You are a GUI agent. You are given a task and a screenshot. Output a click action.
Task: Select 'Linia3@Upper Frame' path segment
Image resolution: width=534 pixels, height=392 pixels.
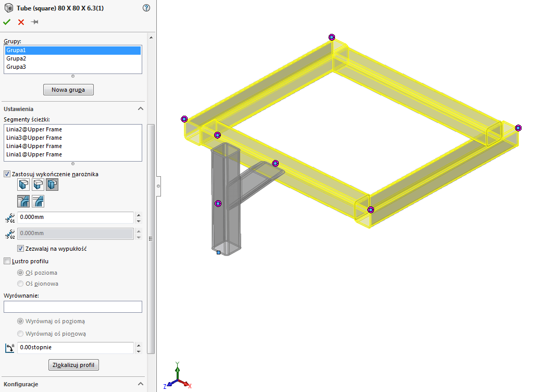[34, 138]
